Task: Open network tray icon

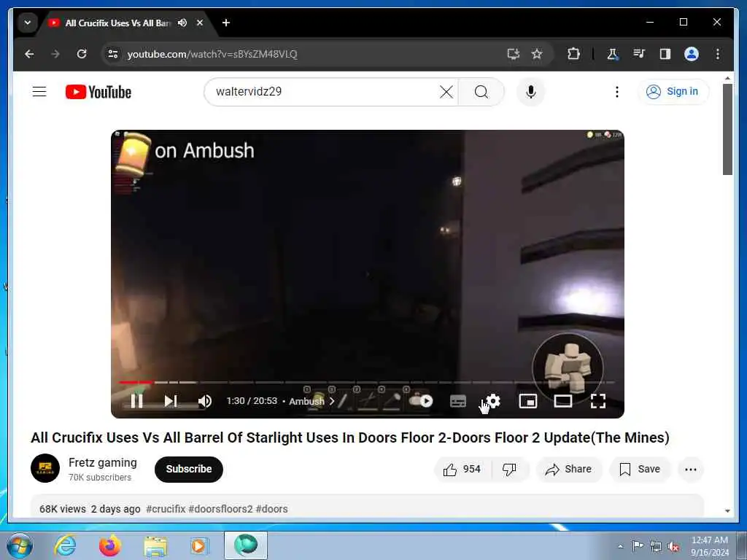Action: point(656,546)
